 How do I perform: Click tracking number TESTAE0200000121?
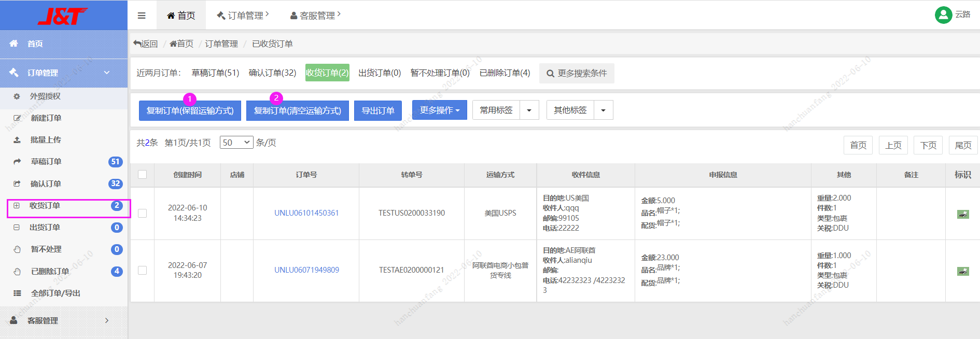coord(412,270)
